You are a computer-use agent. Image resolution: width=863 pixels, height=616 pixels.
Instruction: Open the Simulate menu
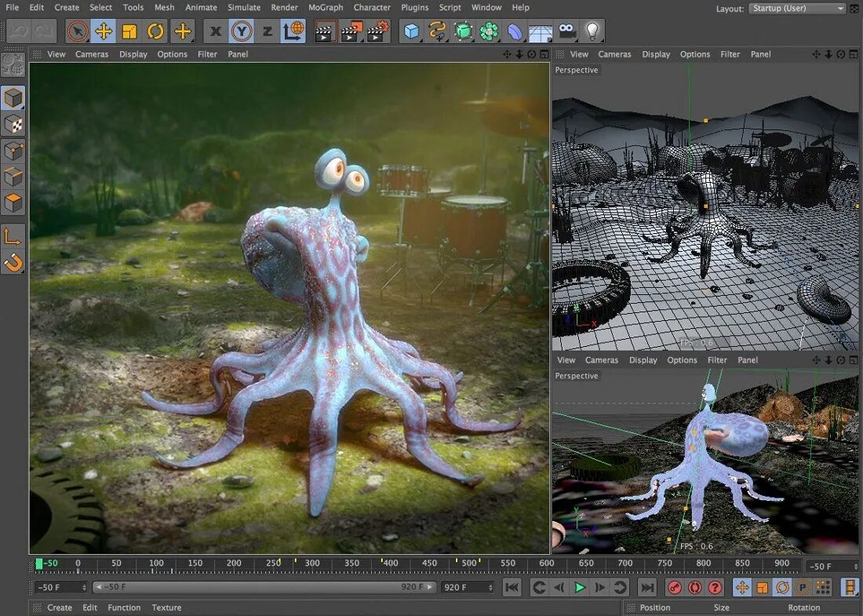tap(244, 7)
